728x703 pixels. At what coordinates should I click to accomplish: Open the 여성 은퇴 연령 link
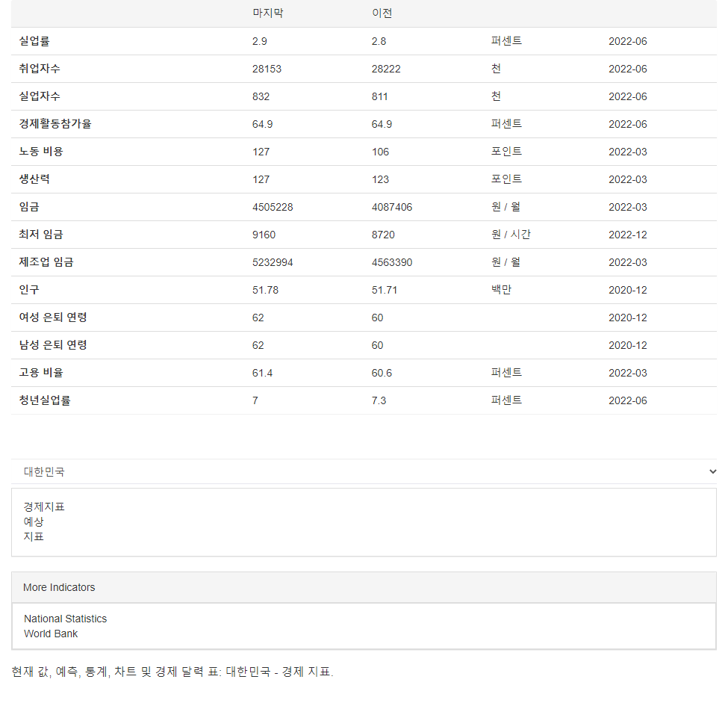coord(53,318)
